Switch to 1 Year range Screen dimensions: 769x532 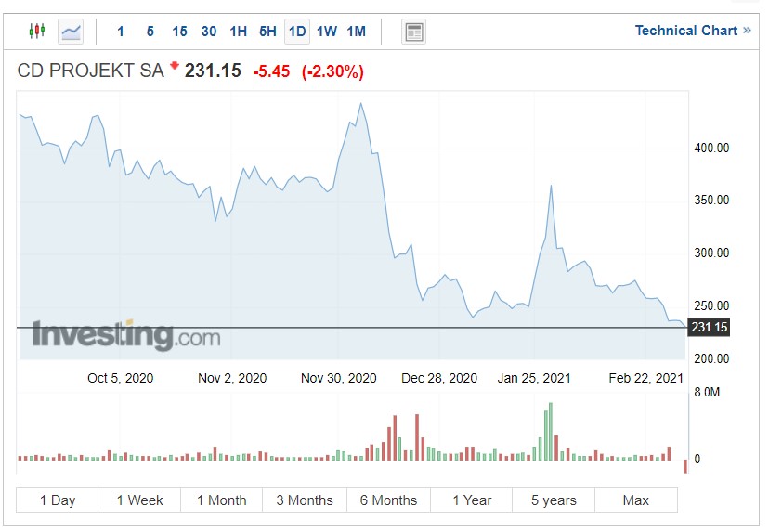(x=472, y=500)
